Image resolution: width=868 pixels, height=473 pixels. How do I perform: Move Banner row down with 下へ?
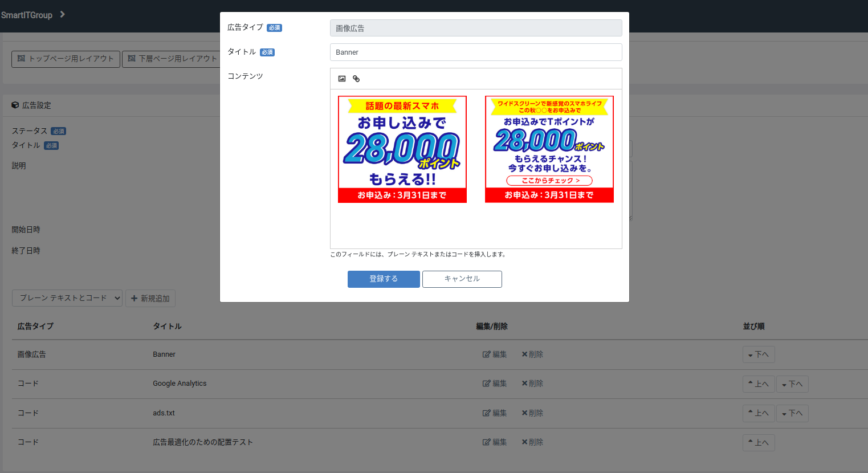[759, 354]
